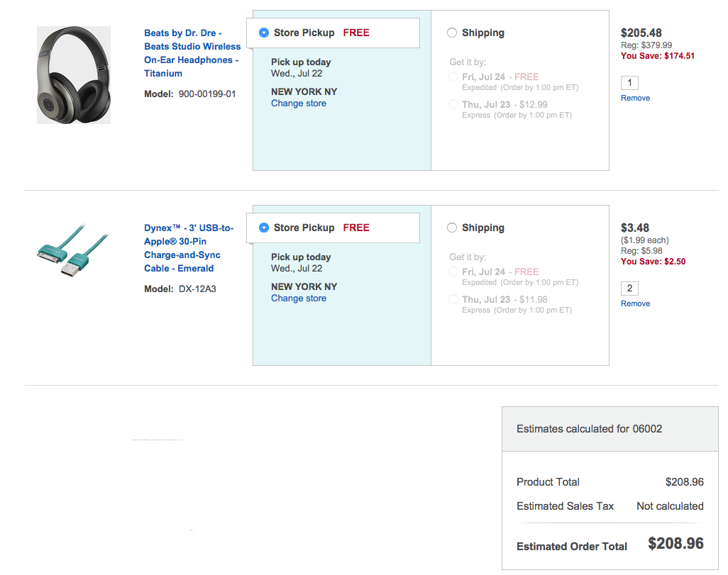This screenshot has width=728, height=575.
Task: Choose Fri, Jul 24 expedited shipping for cable
Action: coord(454,272)
